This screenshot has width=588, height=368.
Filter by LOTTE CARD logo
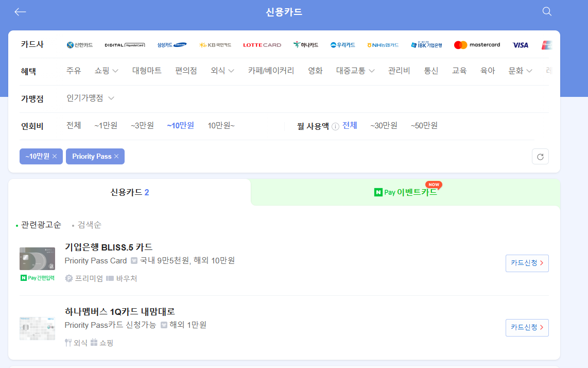[262, 45]
